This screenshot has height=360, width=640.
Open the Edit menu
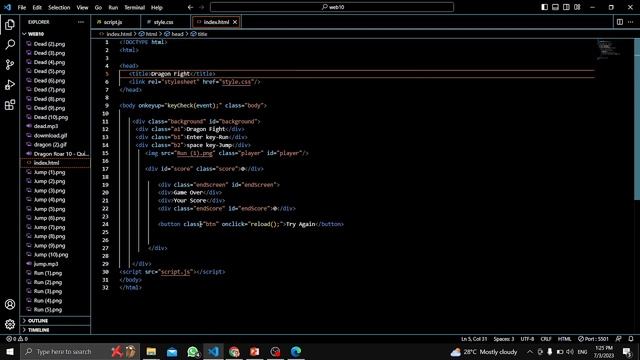point(37,7)
